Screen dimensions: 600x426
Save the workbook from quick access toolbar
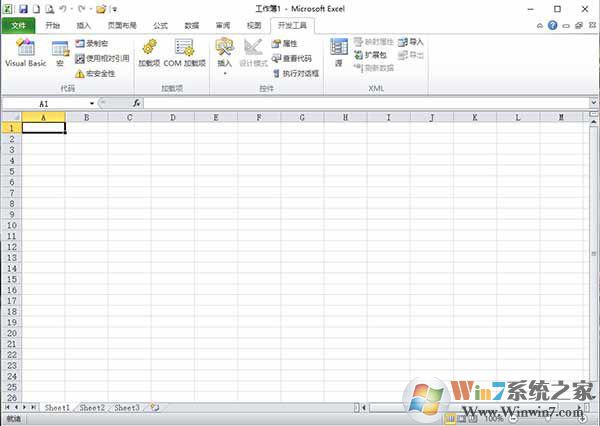click(x=23, y=9)
